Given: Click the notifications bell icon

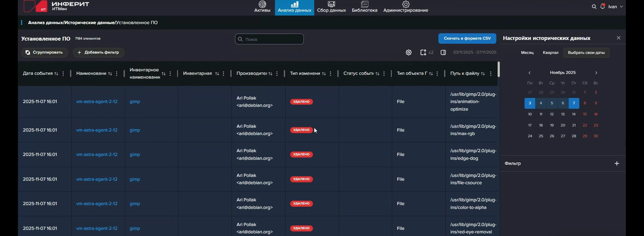Looking at the screenshot, I should pyautogui.click(x=603, y=6).
